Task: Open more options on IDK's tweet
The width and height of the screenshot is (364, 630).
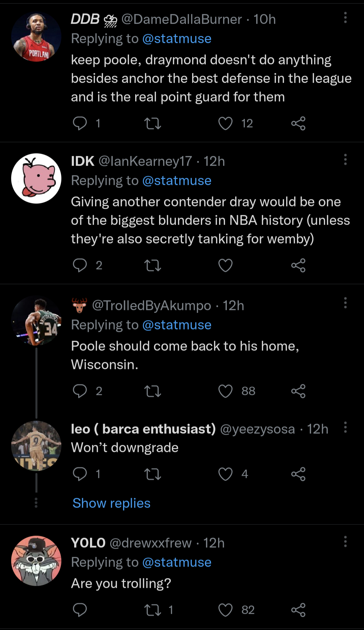Action: click(345, 160)
